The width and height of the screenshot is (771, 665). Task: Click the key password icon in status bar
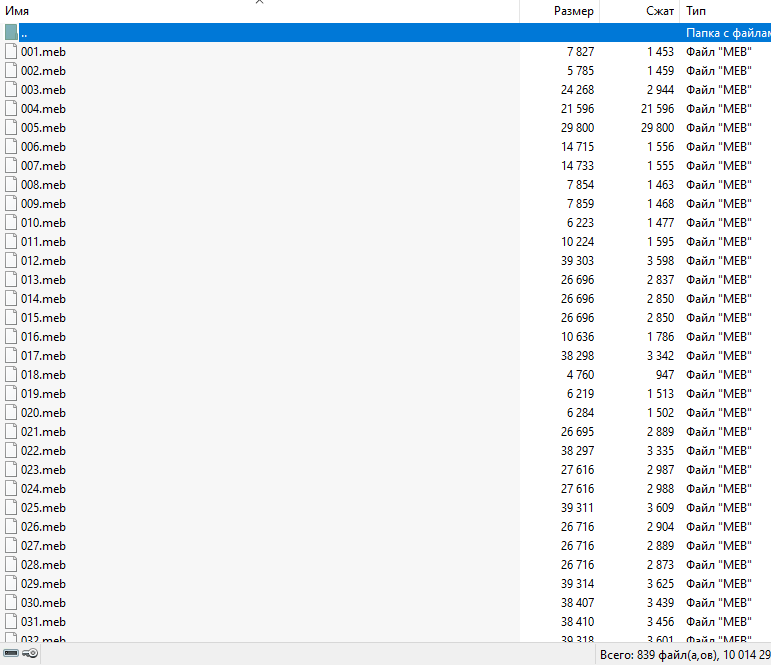(x=30, y=653)
